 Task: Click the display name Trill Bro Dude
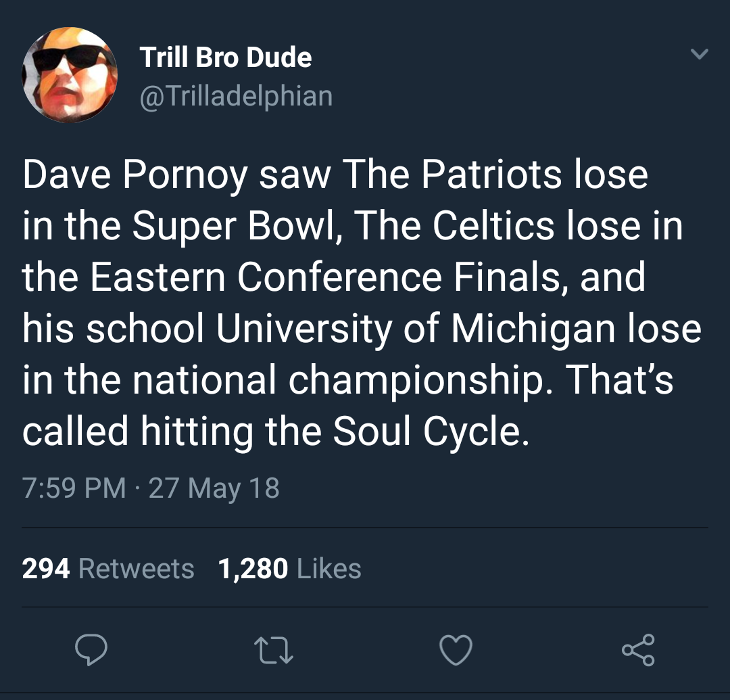[x=226, y=57]
